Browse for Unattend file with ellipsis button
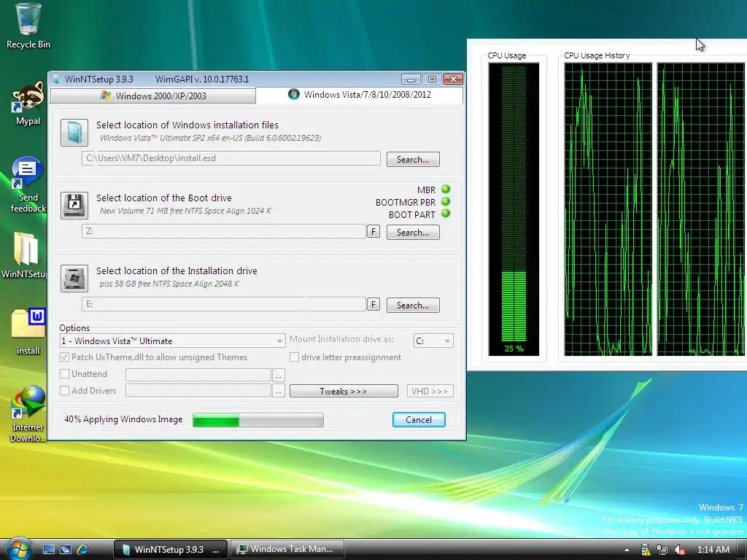Viewport: 747px width, 560px height. pyautogui.click(x=278, y=376)
